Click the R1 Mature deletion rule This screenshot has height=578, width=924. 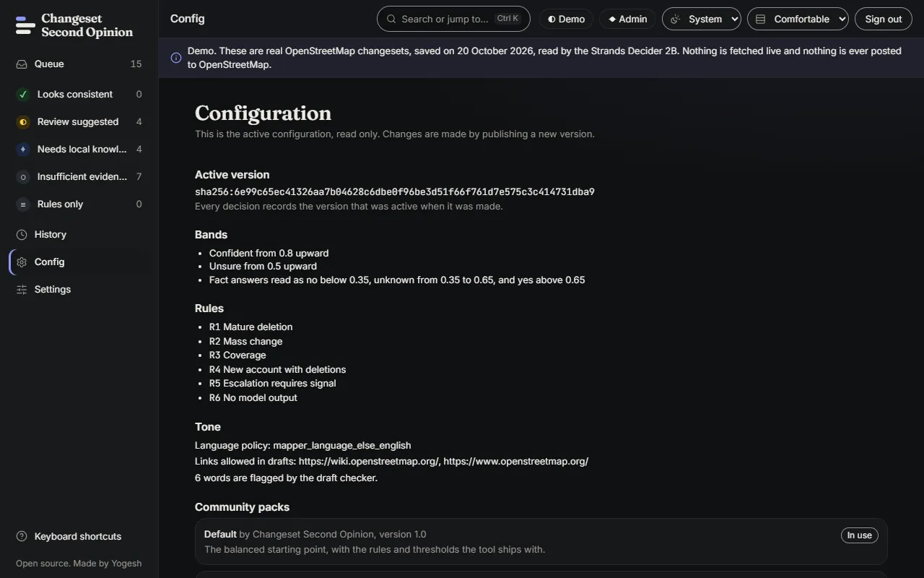tap(250, 327)
